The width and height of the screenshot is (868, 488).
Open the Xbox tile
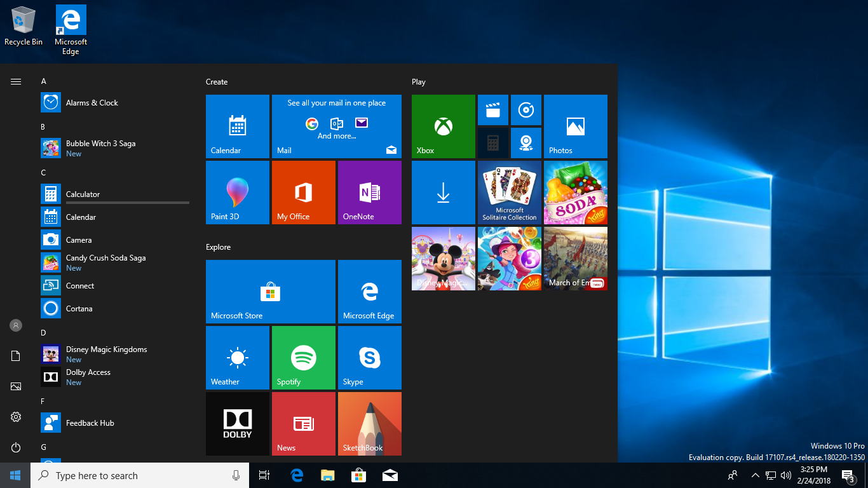pyautogui.click(x=444, y=126)
